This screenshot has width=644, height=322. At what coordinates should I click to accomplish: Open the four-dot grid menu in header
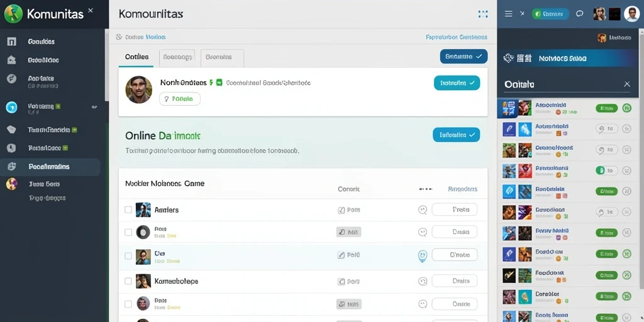(483, 14)
